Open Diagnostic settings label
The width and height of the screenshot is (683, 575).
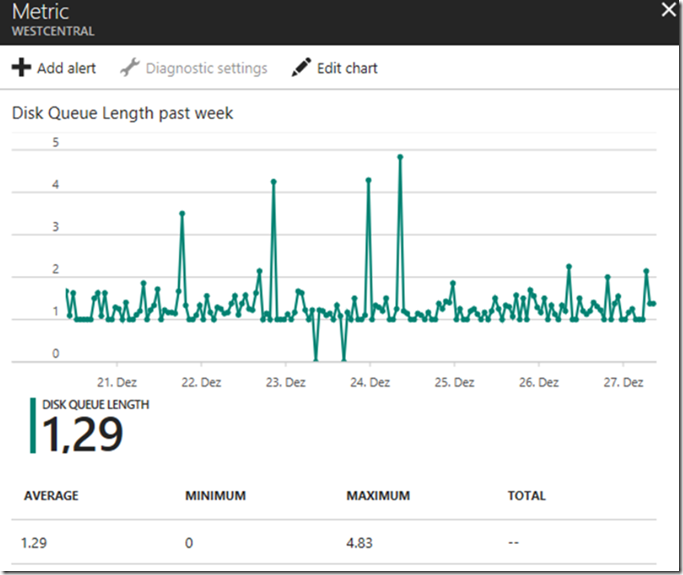[x=206, y=68]
